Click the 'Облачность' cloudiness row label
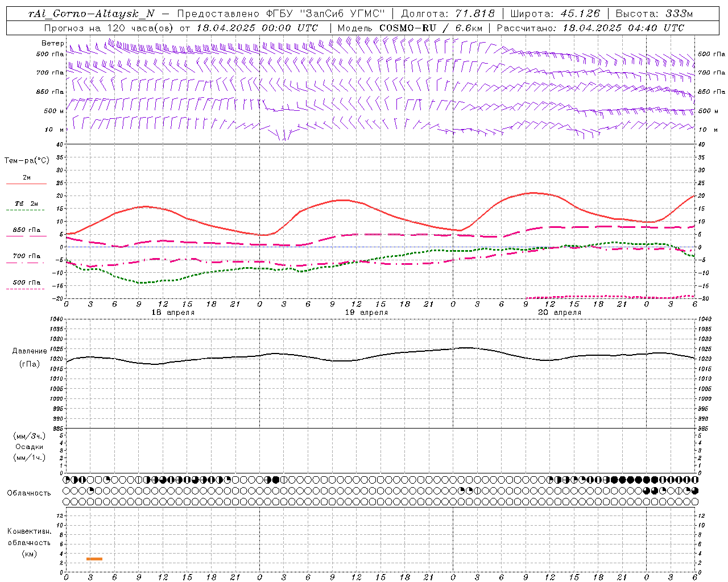Screen dimensions: 728x582 click(x=29, y=493)
